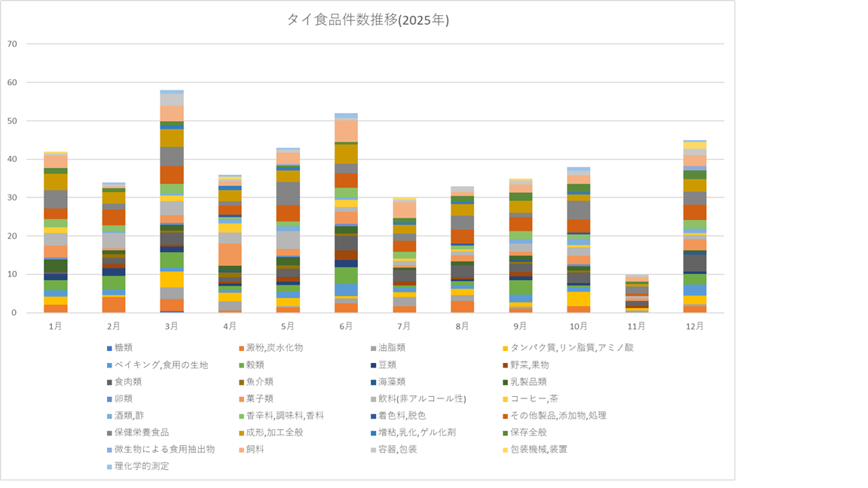The height and width of the screenshot is (488, 868).
Task: Select the 12月 axis label
Action: [695, 327]
